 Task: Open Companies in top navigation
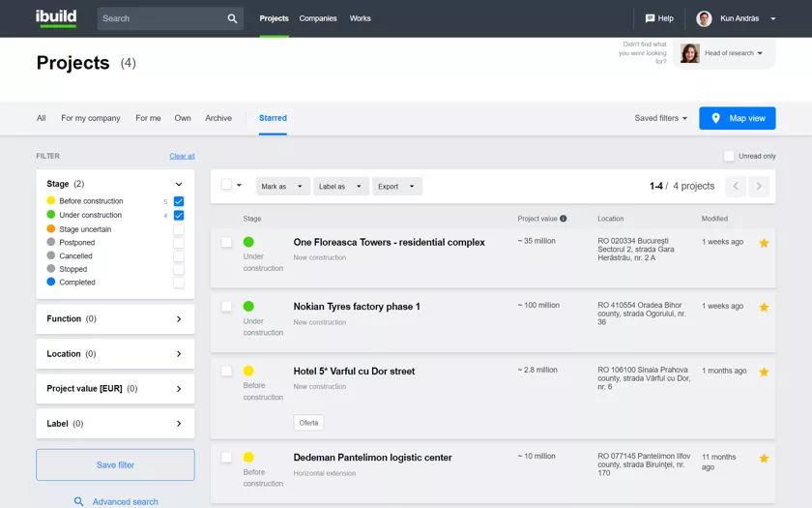click(x=318, y=18)
